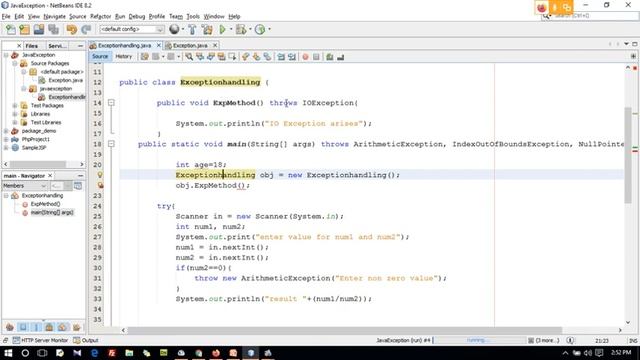Toggle last filter button in Navigator bottom bar
The image size is (640, 360).
(x=76, y=327)
